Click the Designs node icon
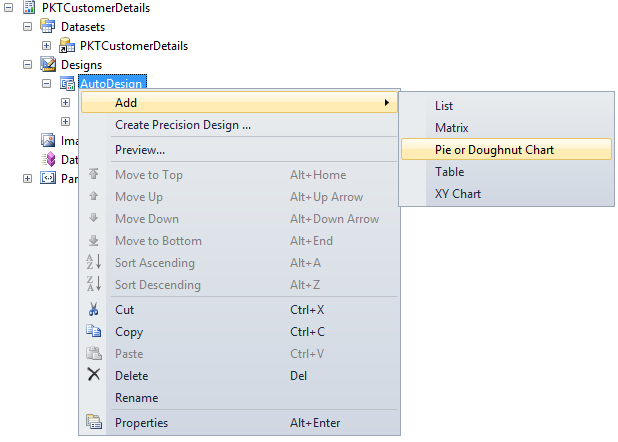 point(47,65)
